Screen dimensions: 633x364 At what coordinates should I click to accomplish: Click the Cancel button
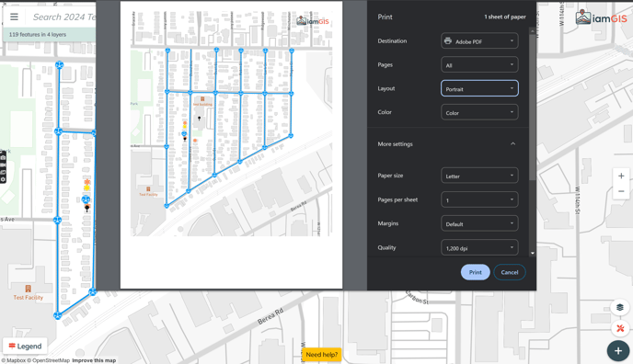click(510, 272)
